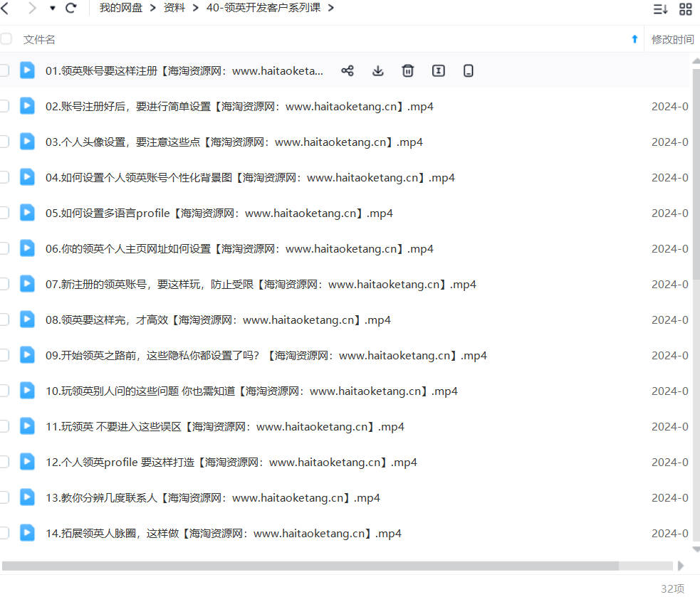Screen dimensions: 700x597
Task: Check the box for file 01.领英账号要这样注册
Action: [4, 70]
